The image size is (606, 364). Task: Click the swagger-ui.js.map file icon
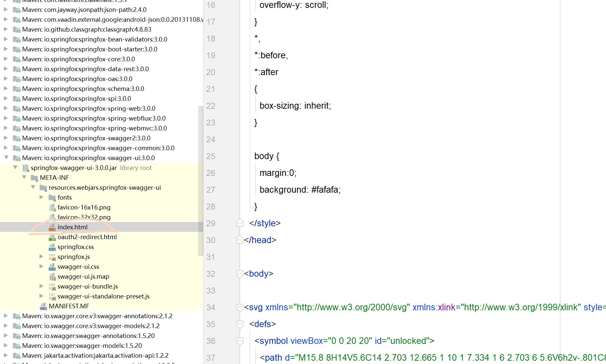pyautogui.click(x=52, y=277)
